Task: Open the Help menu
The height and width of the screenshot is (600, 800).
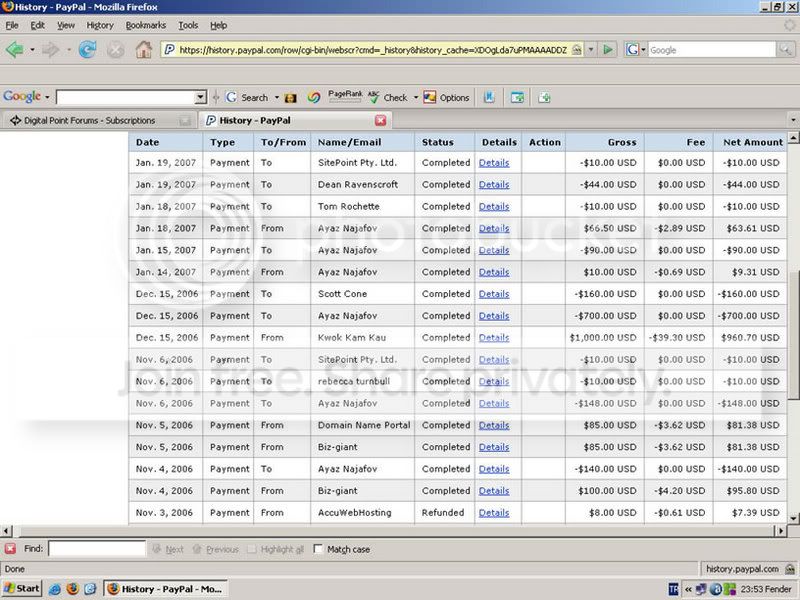Action: coord(218,25)
